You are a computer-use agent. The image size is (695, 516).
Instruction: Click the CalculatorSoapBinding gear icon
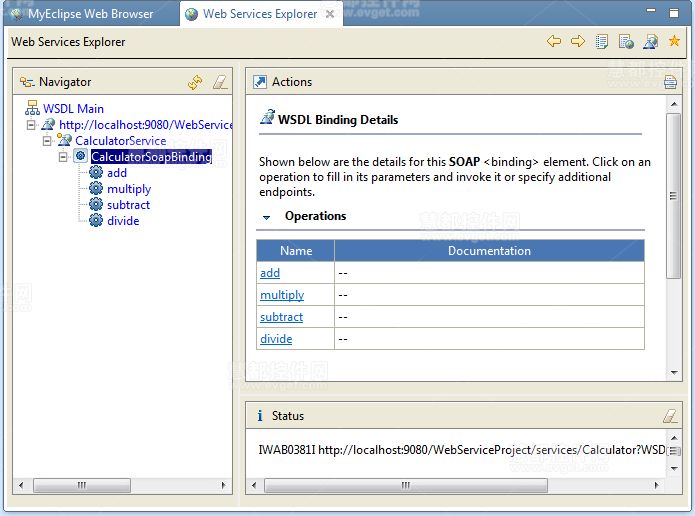(x=80, y=156)
